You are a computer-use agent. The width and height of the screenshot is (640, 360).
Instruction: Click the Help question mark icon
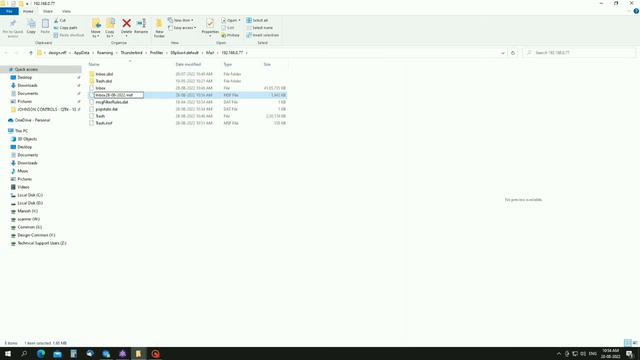tap(636, 11)
